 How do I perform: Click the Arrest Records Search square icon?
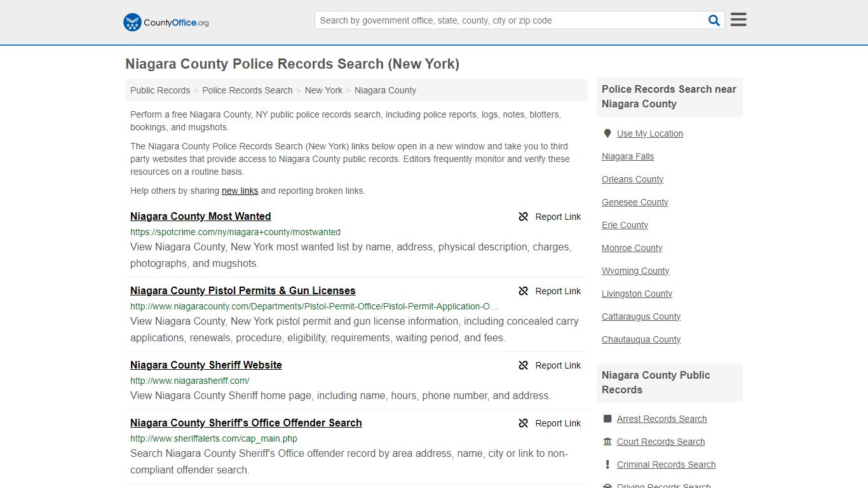[x=607, y=419]
